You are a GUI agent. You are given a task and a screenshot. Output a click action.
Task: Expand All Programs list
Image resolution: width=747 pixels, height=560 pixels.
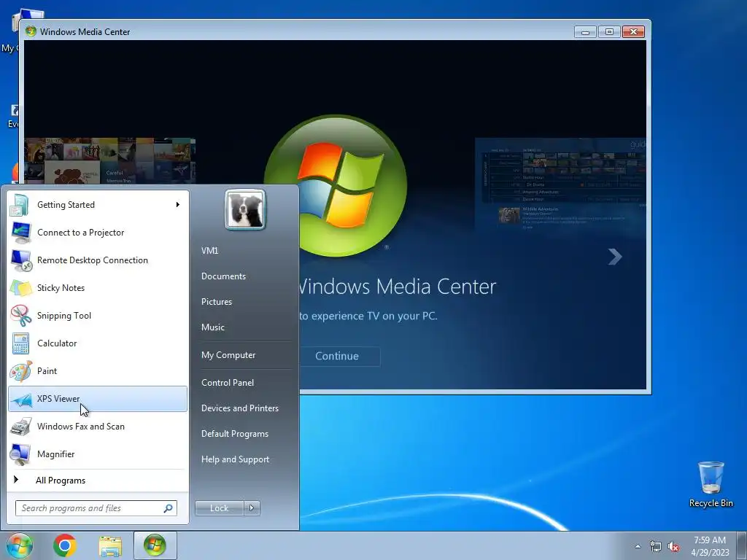click(x=61, y=481)
